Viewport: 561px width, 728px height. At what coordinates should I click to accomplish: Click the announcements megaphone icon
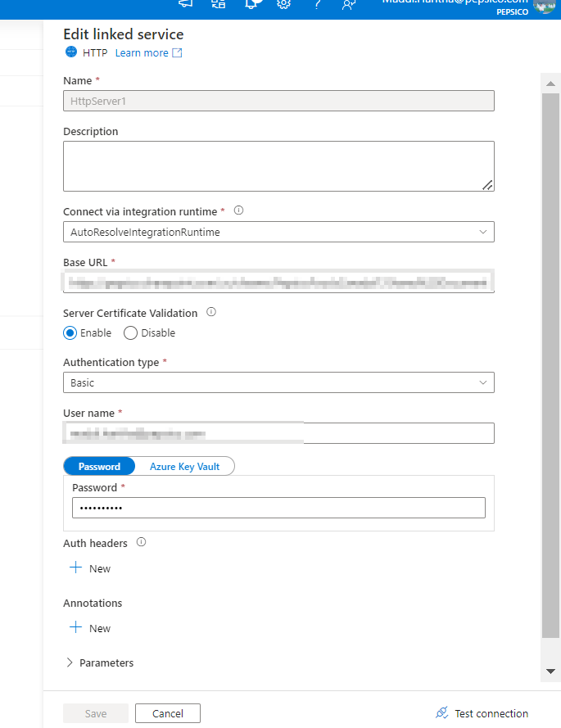point(186,4)
